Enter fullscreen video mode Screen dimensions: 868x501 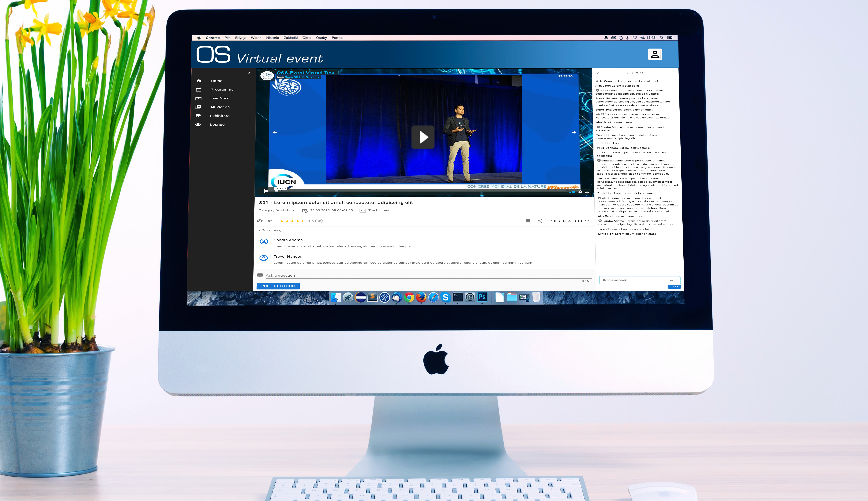coord(587,192)
